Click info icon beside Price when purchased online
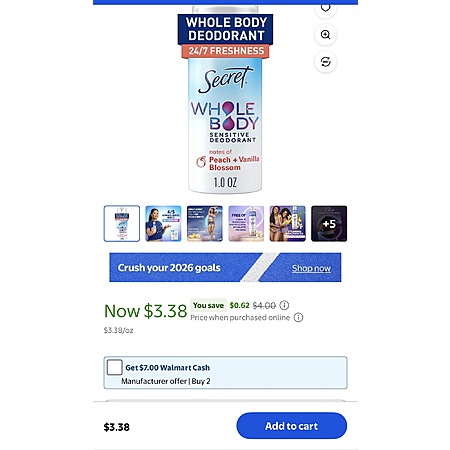Screen dimensions: 450x450 point(298,317)
